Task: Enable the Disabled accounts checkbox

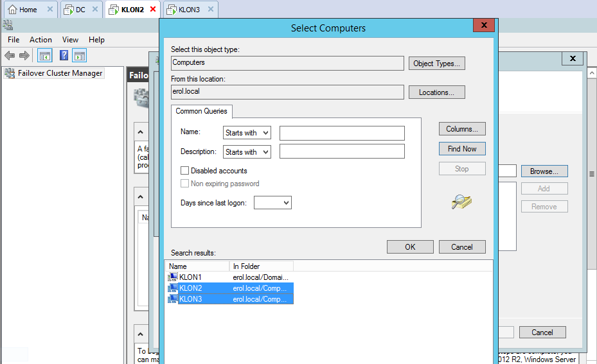Action: (185, 171)
